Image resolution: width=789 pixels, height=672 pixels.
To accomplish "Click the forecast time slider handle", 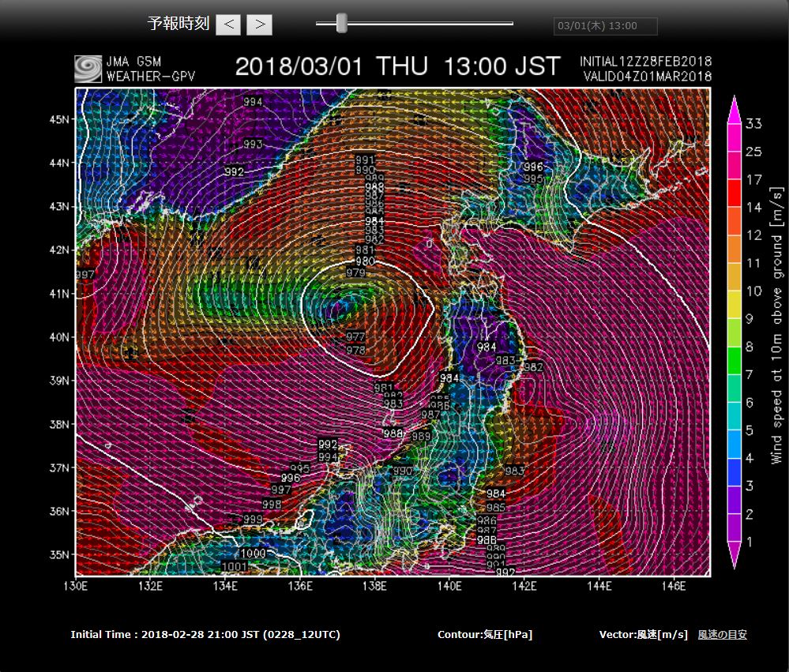I will (x=341, y=24).
